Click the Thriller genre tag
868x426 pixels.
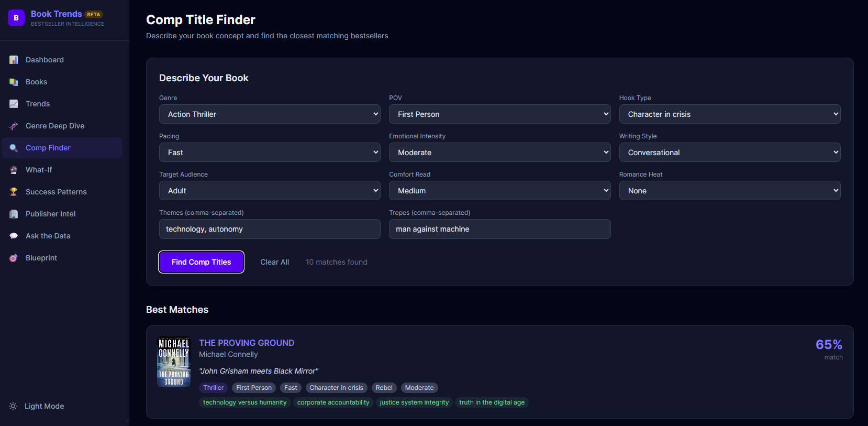click(213, 388)
